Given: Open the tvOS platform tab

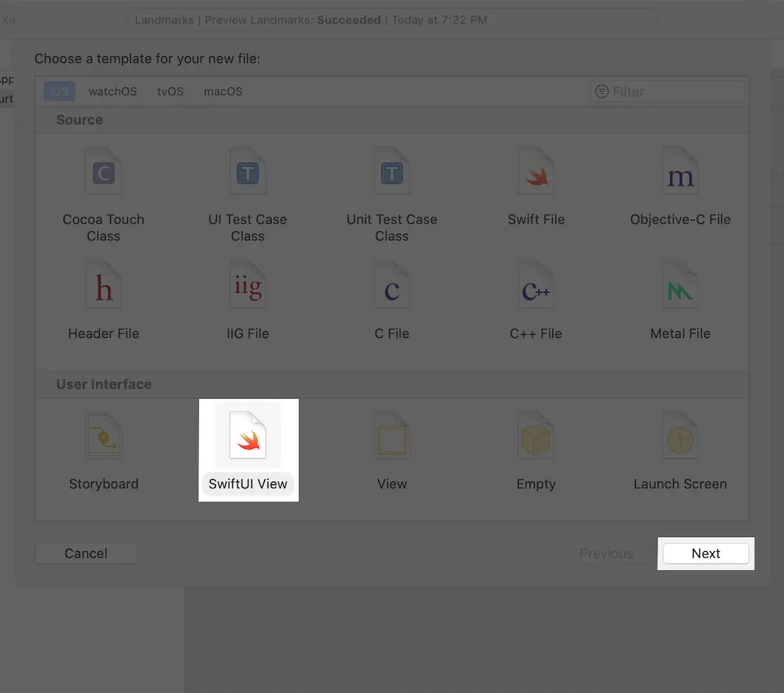Looking at the screenshot, I should [170, 92].
